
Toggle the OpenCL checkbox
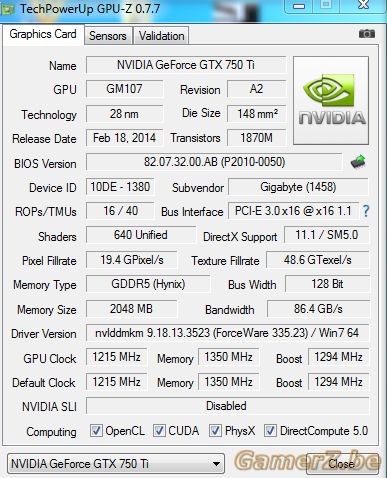pos(96,430)
